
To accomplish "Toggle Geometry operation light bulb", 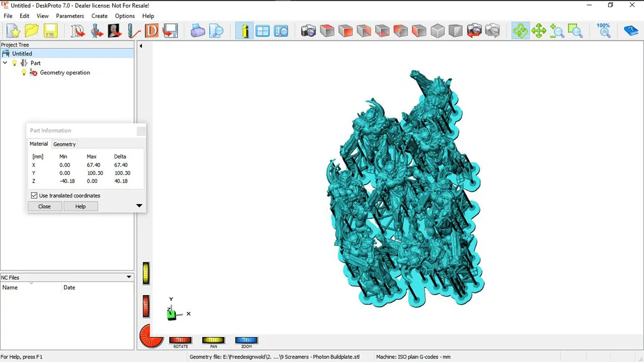I will [x=24, y=73].
